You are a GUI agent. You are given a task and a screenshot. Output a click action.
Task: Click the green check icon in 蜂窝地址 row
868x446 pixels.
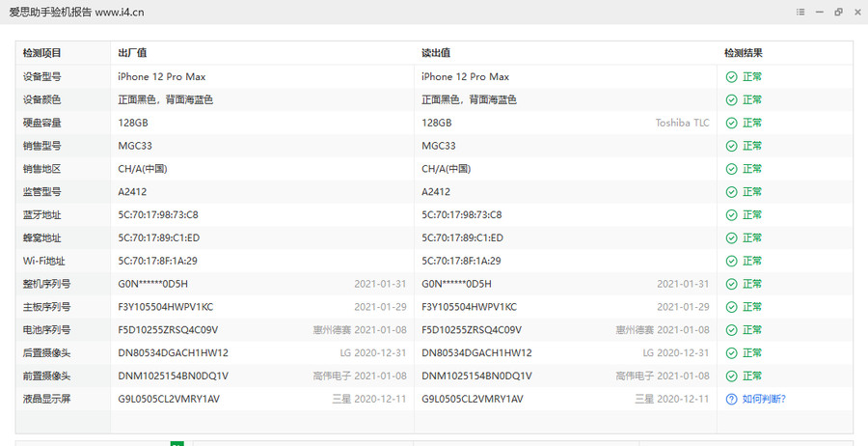[731, 237]
